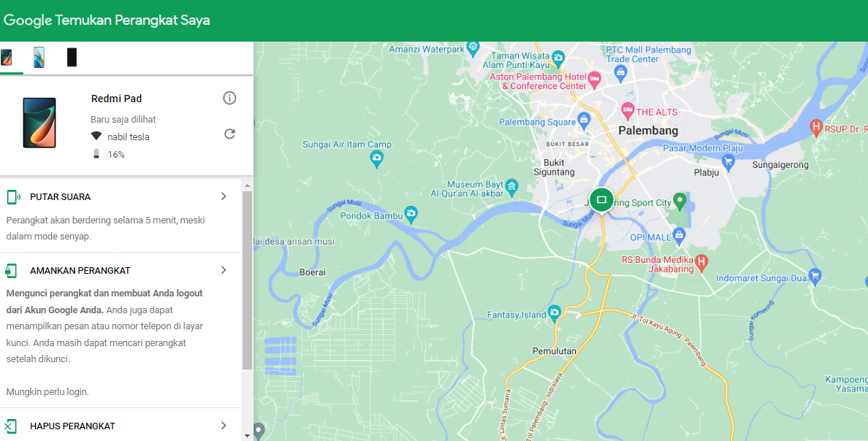Click the Amankan Perangkat lock icon
This screenshot has width=868, height=441.
10,271
